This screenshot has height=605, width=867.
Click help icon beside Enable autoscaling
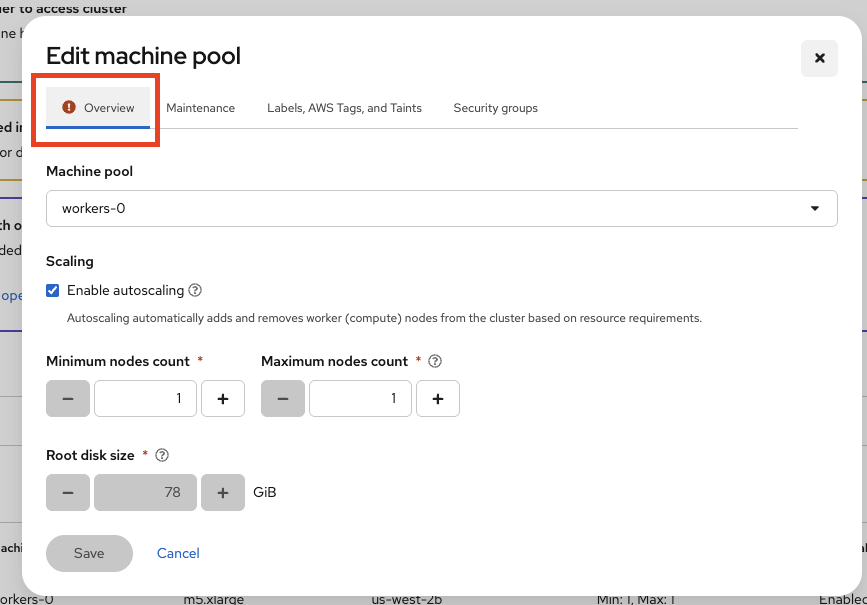point(196,291)
